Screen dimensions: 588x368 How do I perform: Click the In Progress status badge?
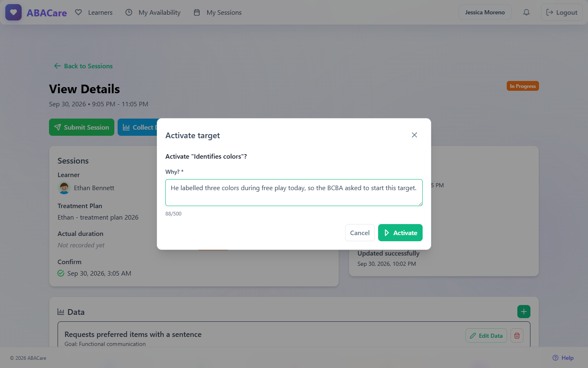pos(523,86)
